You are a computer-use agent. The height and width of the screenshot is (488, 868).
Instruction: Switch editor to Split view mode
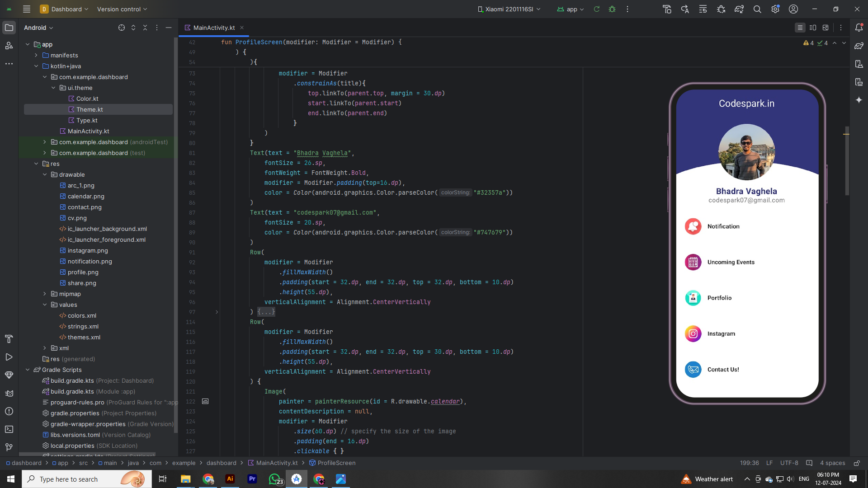813,28
